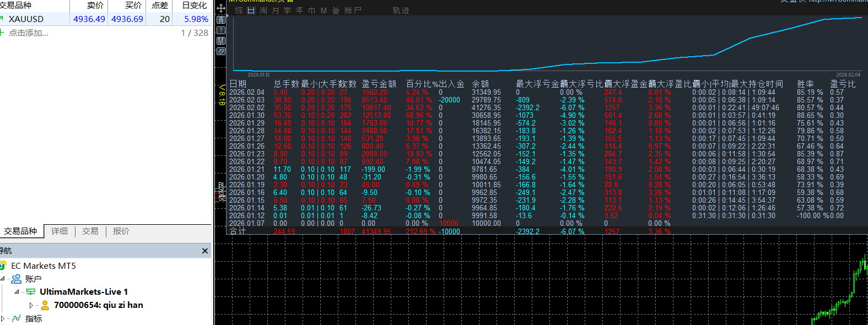Select the UltimaMarkets-Live 1 server entry
Viewport: 868px width, 325px height.
pos(84,292)
